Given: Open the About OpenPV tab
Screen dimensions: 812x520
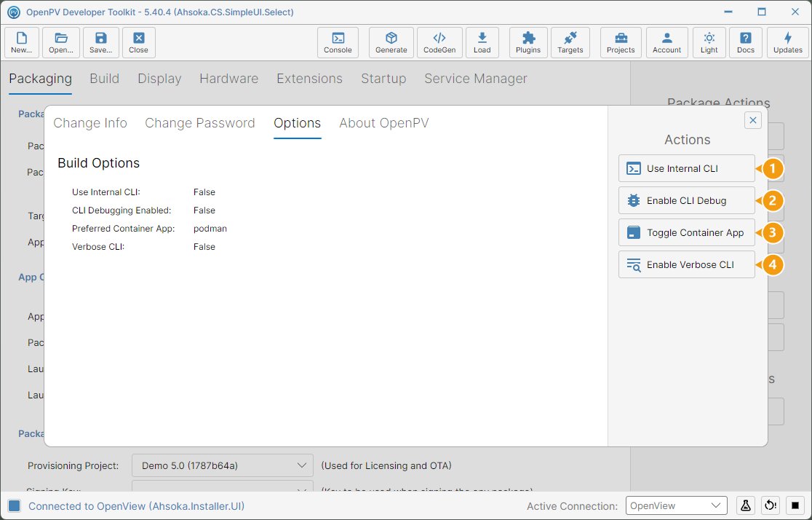Looking at the screenshot, I should click(383, 123).
